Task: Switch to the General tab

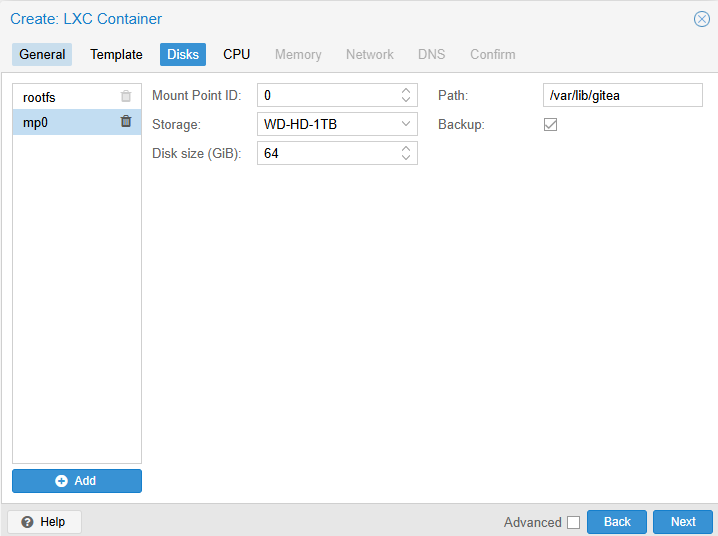Action: pyautogui.click(x=42, y=55)
